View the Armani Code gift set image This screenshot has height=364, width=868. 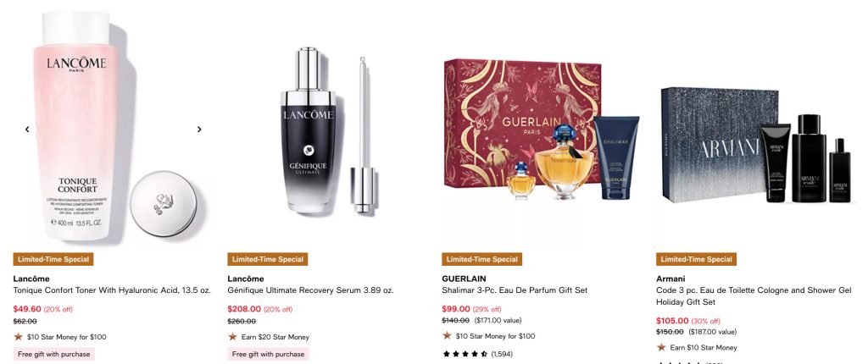(755, 145)
